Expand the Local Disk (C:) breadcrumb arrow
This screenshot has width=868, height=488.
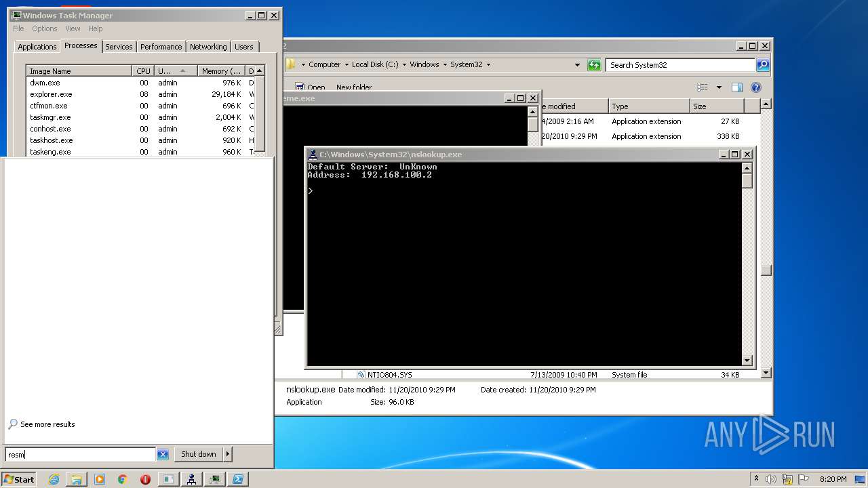[404, 65]
